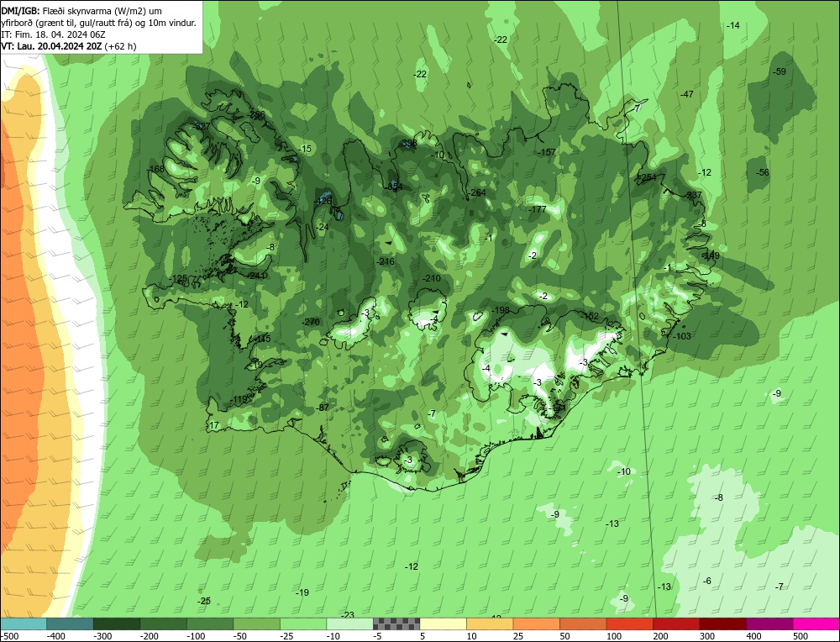This screenshot has width=840, height=642.
Task: Click the map value '17' at the southwest coast
Action: coord(213,425)
